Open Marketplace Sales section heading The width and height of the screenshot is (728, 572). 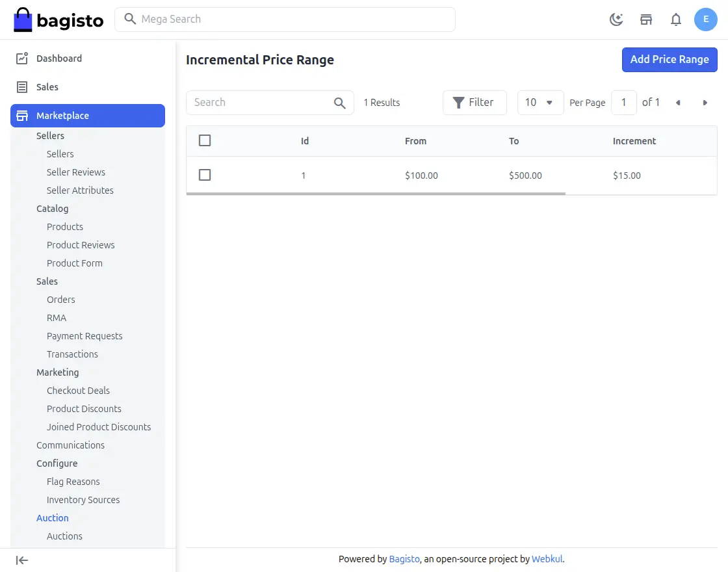point(47,281)
